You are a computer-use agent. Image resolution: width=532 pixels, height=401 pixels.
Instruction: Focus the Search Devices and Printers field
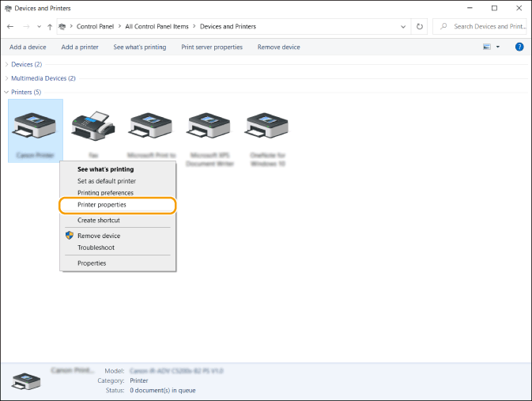[x=486, y=26]
